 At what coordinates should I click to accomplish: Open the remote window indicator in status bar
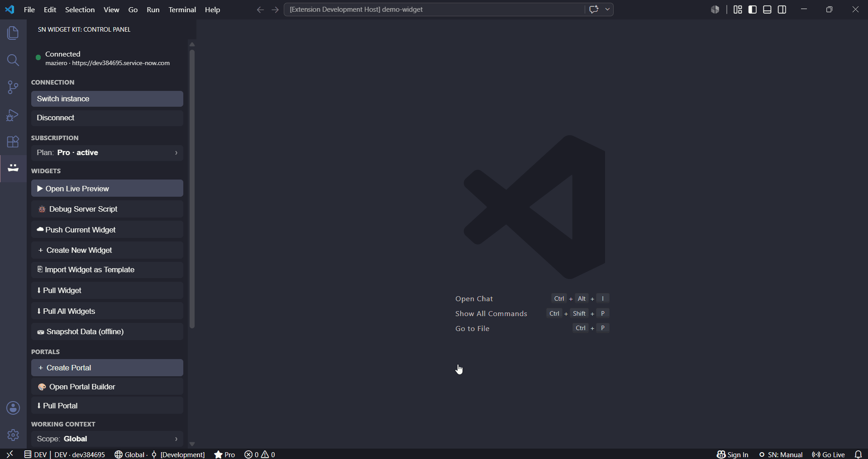click(x=10, y=454)
